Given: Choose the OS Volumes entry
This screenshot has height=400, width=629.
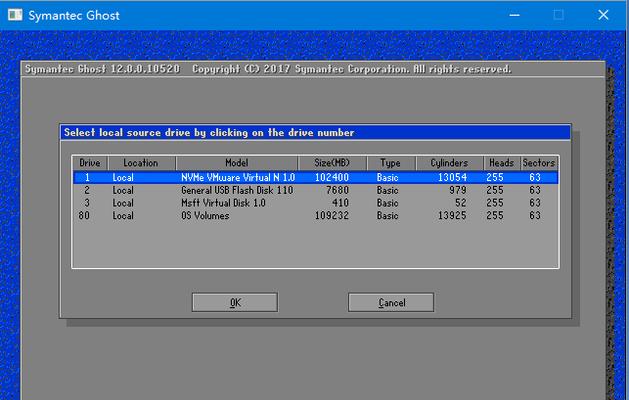Looking at the screenshot, I should tap(205, 215).
